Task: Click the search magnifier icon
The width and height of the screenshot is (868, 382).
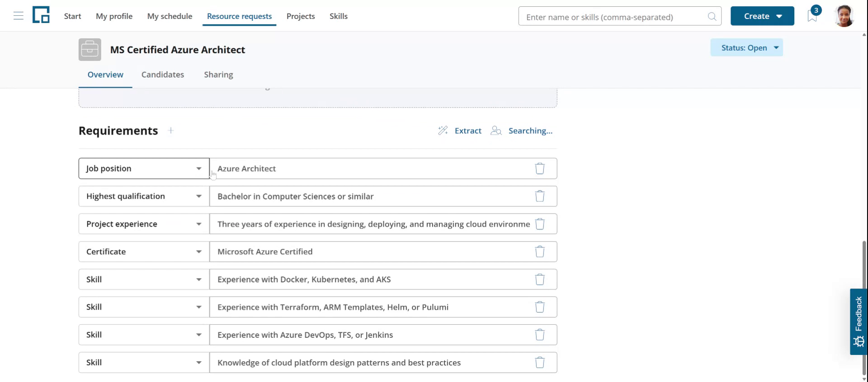Action: point(712,17)
